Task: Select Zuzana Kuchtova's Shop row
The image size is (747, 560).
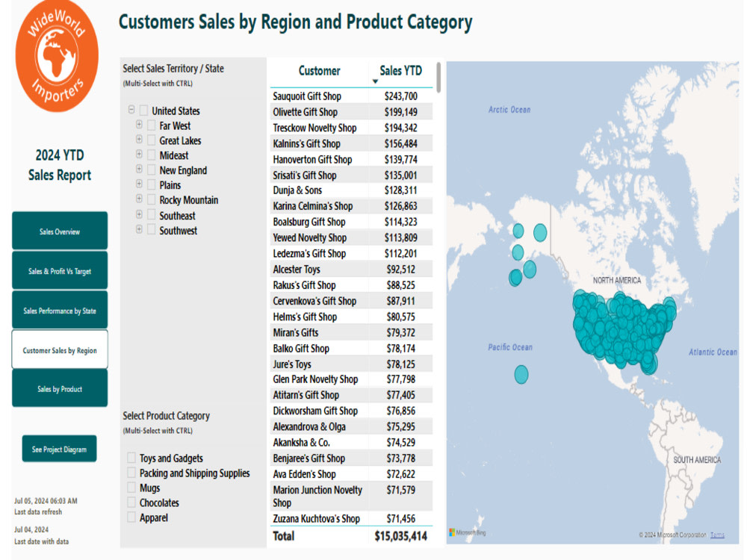Action: coord(351,519)
